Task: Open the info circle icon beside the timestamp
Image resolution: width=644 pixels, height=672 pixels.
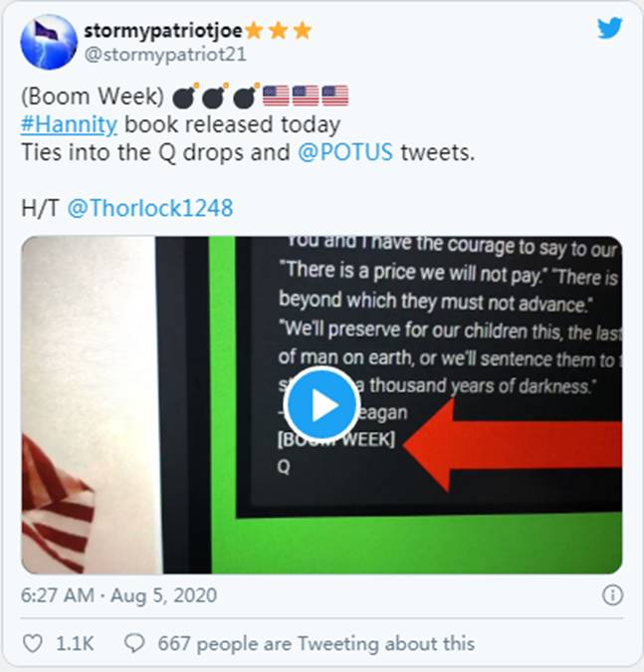Action: tap(612, 595)
